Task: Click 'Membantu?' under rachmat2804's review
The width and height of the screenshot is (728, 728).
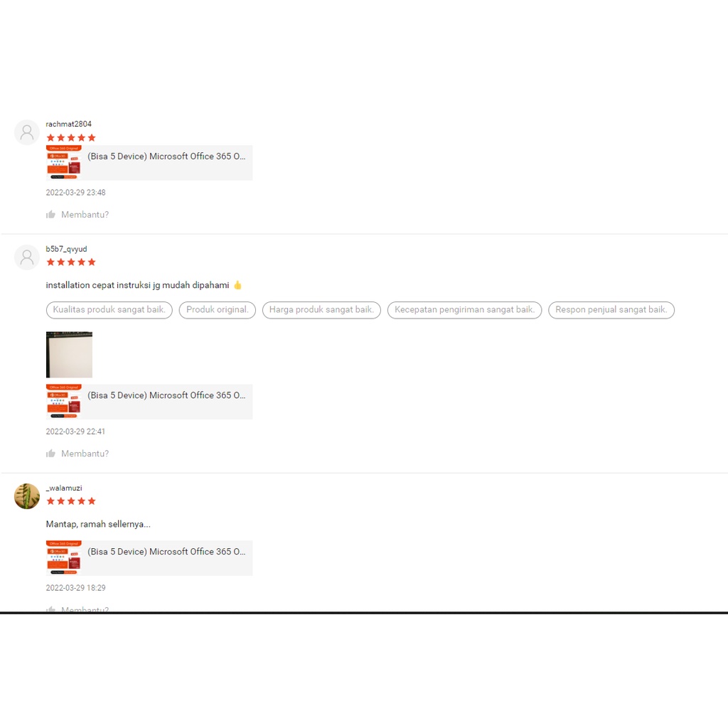Action: click(x=85, y=215)
